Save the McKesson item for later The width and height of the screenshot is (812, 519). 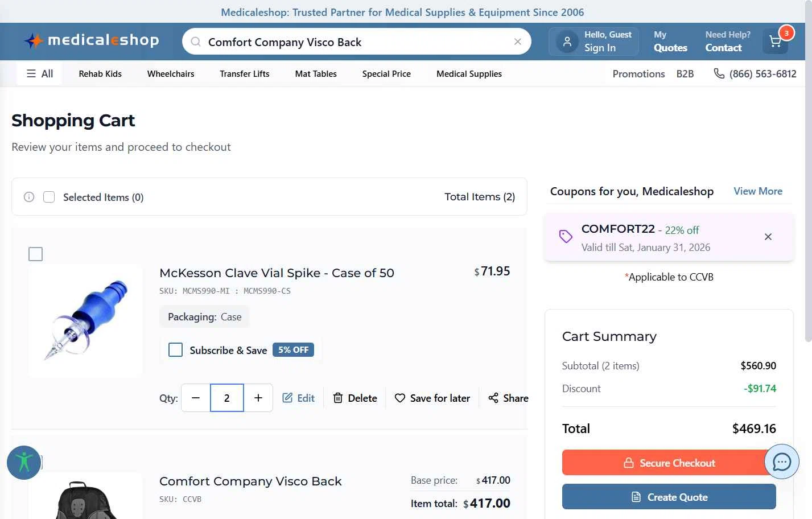pos(432,398)
